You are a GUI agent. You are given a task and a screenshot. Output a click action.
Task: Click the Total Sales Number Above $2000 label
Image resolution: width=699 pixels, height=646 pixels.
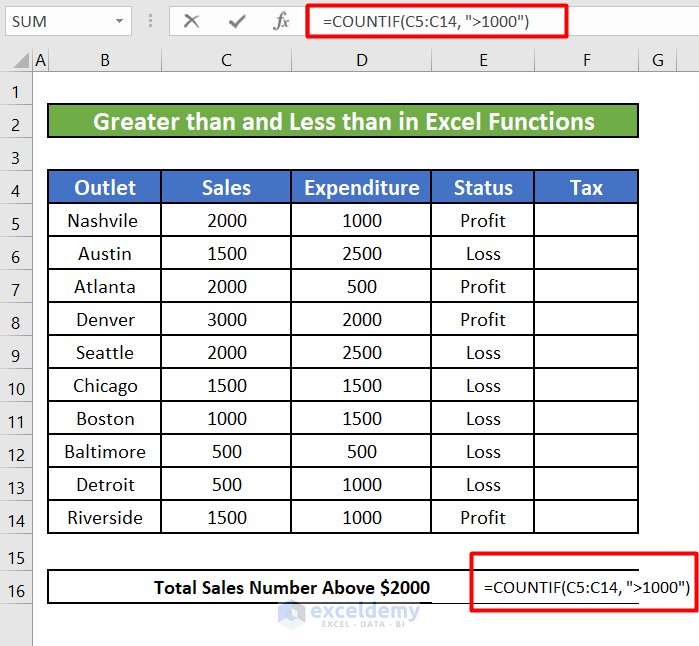(x=292, y=587)
